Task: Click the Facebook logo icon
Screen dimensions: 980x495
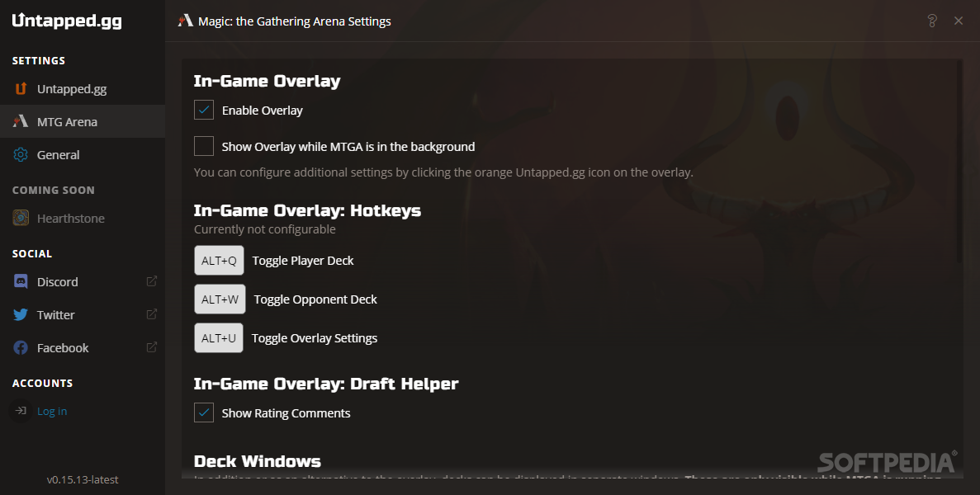Action: (21, 347)
